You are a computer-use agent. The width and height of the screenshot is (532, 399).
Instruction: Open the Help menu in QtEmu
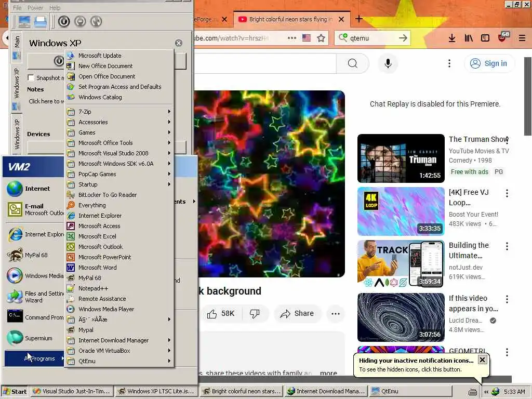(55, 7)
